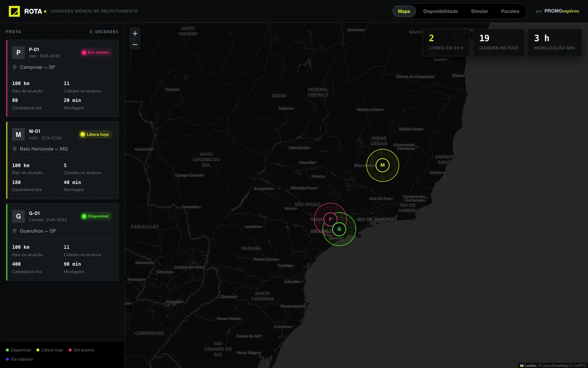
Task: Click the purple Em trânsito legend dot
Action: (x=7, y=359)
